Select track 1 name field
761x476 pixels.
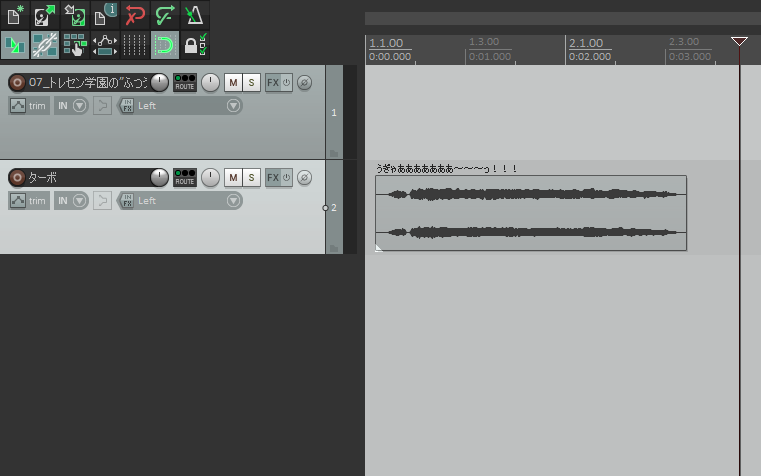87,82
